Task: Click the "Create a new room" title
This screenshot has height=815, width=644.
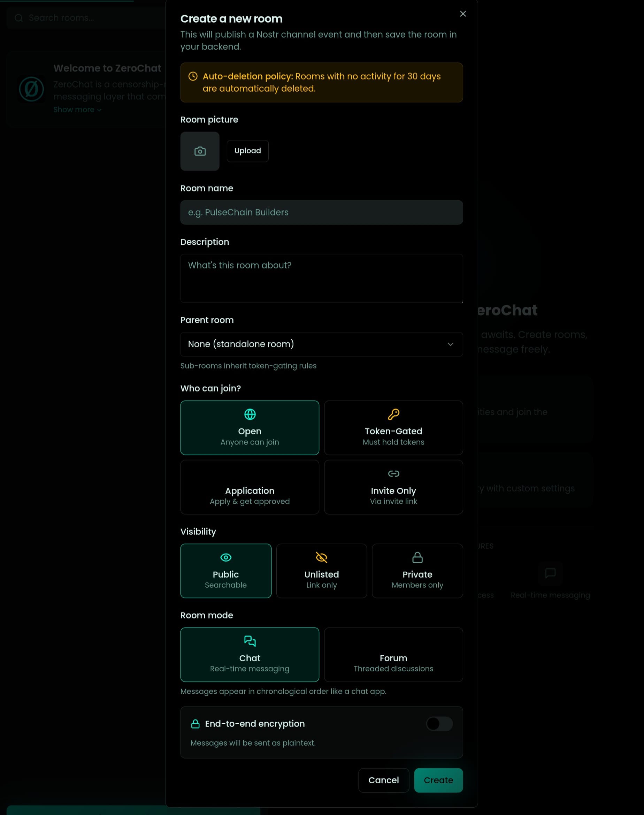Action: [x=231, y=19]
